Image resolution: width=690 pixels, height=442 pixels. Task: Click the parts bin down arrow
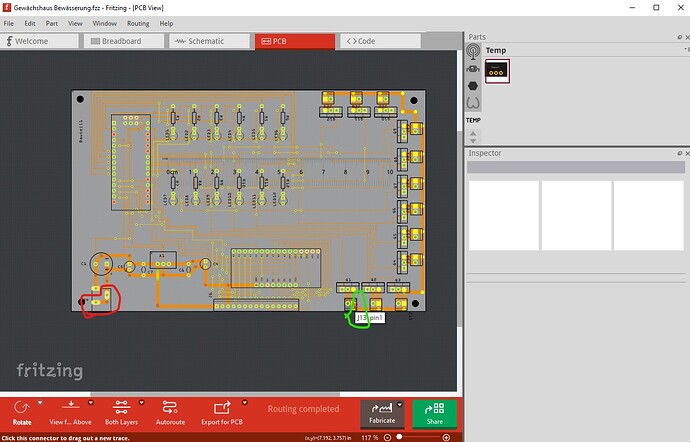point(473,141)
